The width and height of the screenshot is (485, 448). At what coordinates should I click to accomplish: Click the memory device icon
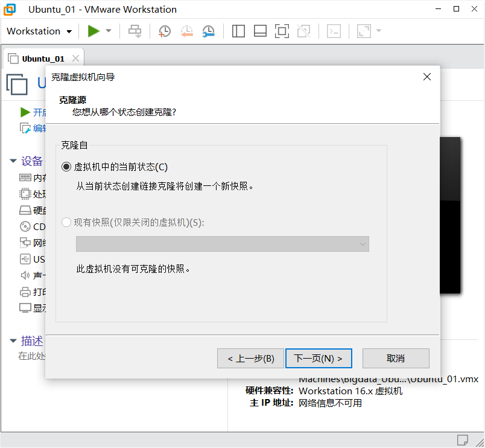(25, 178)
